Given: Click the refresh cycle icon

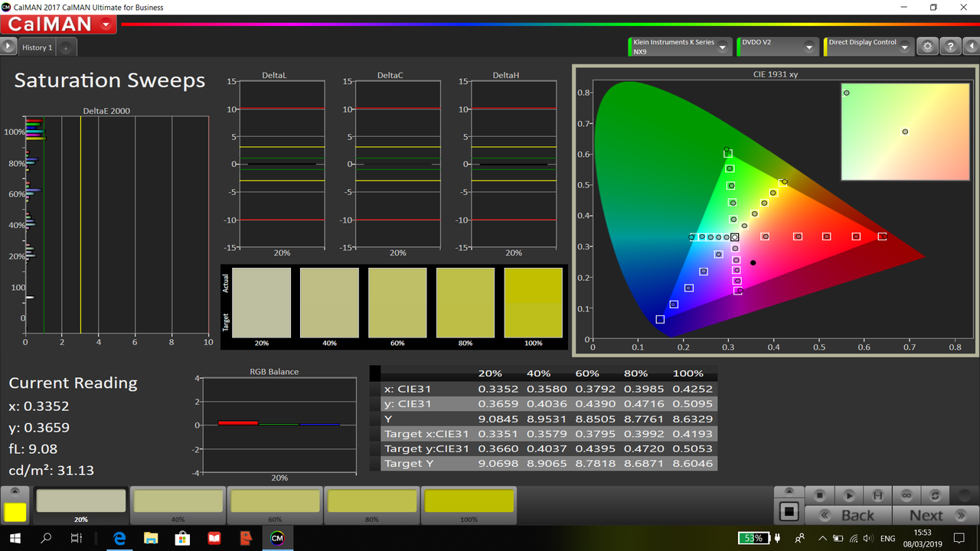Looking at the screenshot, I should pos(935,496).
